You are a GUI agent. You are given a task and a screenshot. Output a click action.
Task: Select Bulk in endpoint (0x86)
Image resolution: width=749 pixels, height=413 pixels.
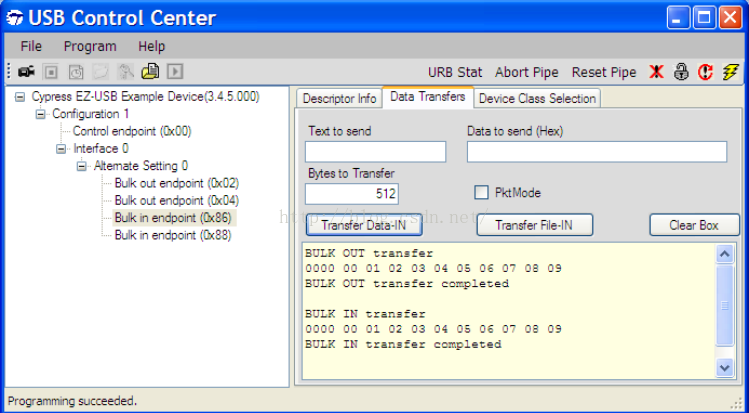tap(174, 218)
